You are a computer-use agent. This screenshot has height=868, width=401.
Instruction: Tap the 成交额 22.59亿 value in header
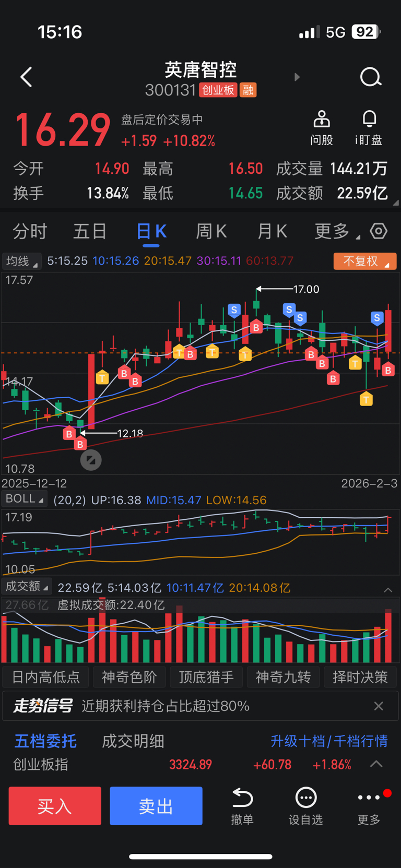(362, 194)
